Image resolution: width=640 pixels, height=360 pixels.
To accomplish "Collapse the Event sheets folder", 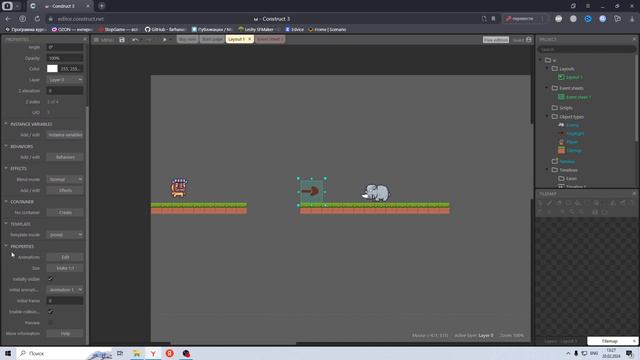I will click(x=547, y=88).
